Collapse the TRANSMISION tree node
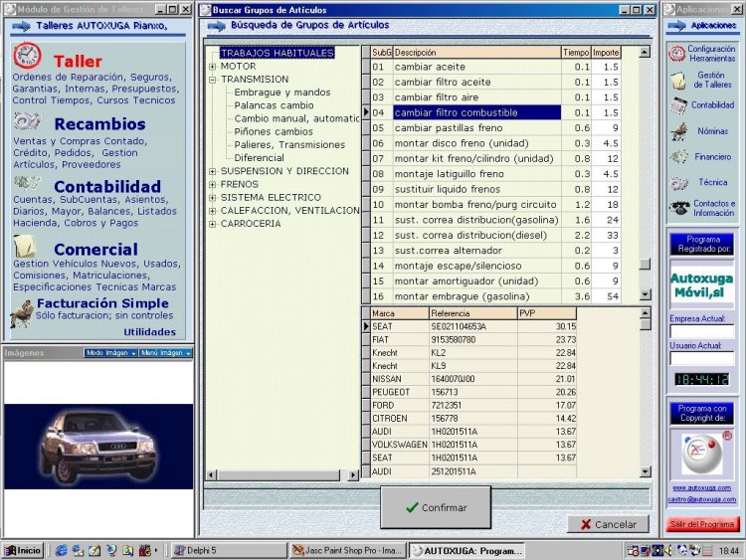Viewport: 746px width, 560px height. [213, 80]
